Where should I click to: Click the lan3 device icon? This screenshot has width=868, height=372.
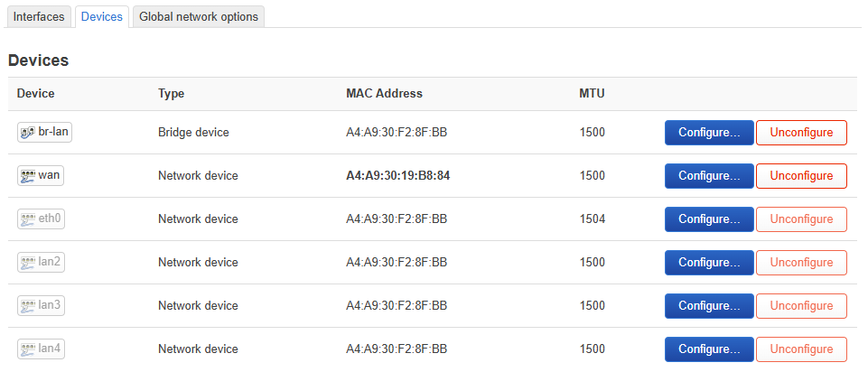(28, 305)
